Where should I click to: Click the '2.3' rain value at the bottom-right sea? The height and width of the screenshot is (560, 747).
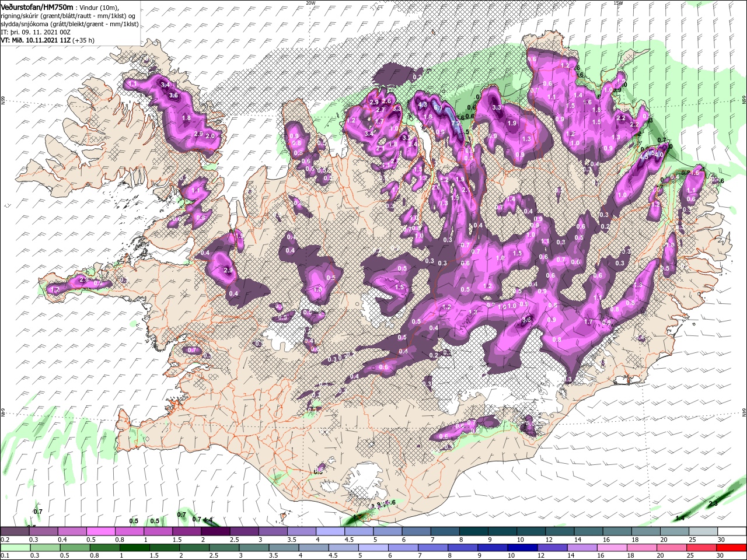pyautogui.click(x=713, y=503)
